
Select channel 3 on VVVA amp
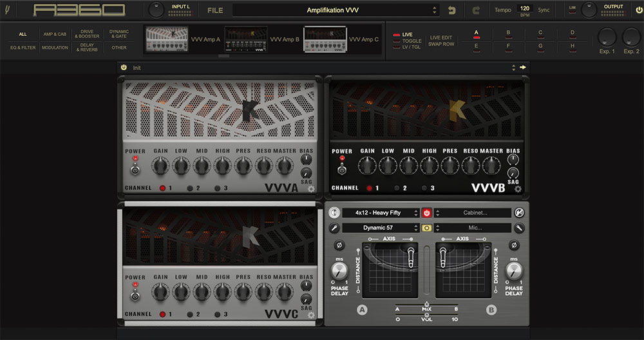coord(218,188)
